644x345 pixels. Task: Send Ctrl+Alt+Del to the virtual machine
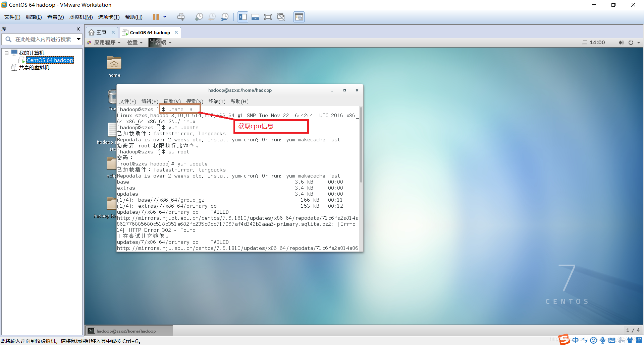click(181, 17)
